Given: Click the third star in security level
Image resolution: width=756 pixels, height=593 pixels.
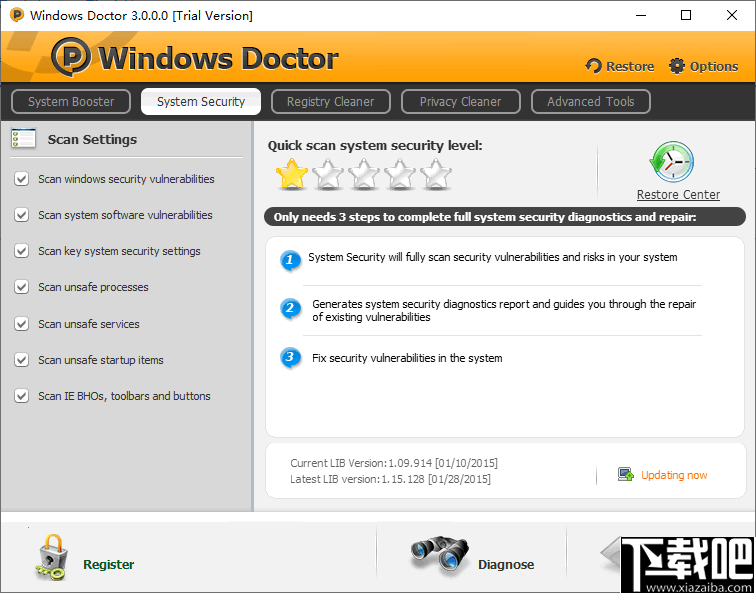Looking at the screenshot, I should tap(364, 174).
